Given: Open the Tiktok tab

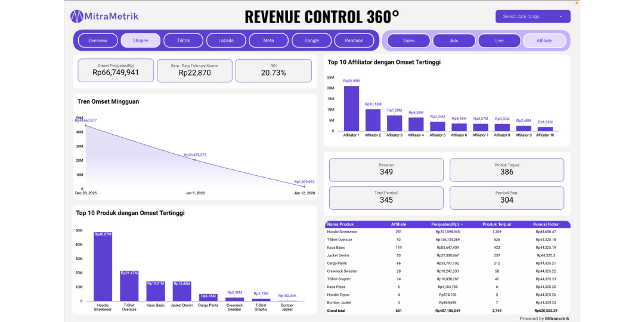Looking at the screenshot, I should point(184,41).
